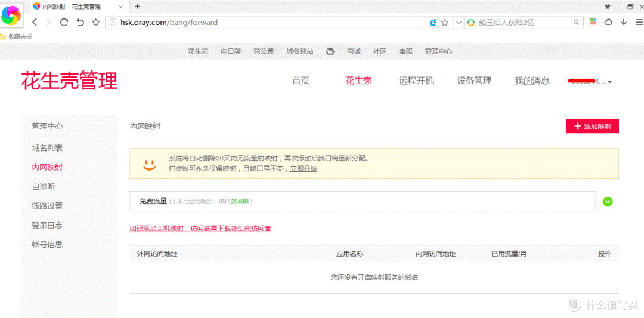The height and width of the screenshot is (318, 644).
Task: Click the 花生壳管理 site logo
Action: click(69, 81)
